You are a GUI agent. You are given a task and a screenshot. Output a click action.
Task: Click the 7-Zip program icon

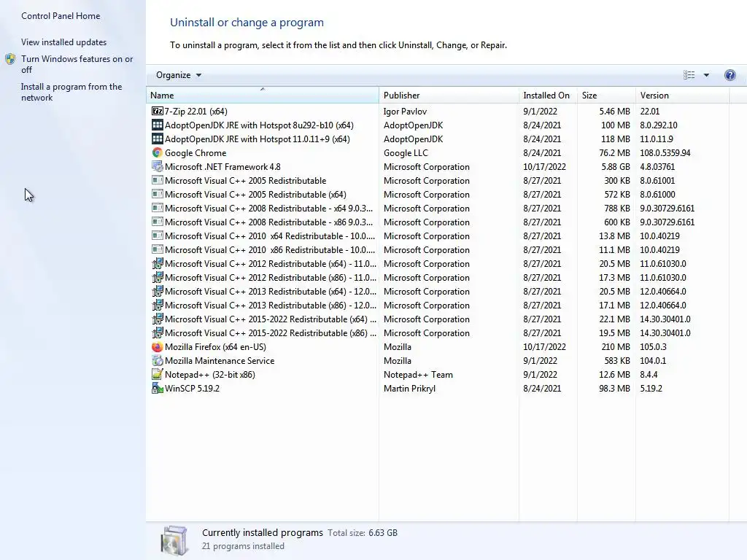pyautogui.click(x=158, y=111)
